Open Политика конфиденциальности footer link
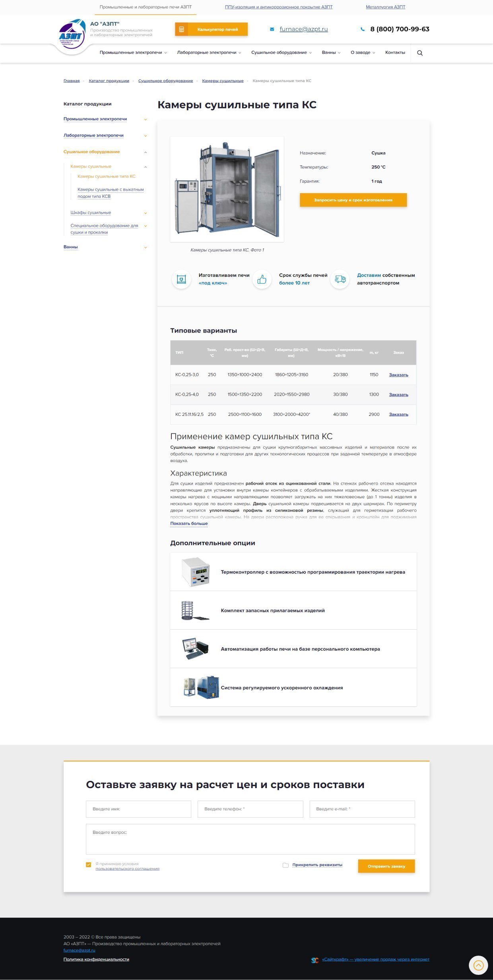Viewport: 493px width, 980px height. (x=96, y=959)
